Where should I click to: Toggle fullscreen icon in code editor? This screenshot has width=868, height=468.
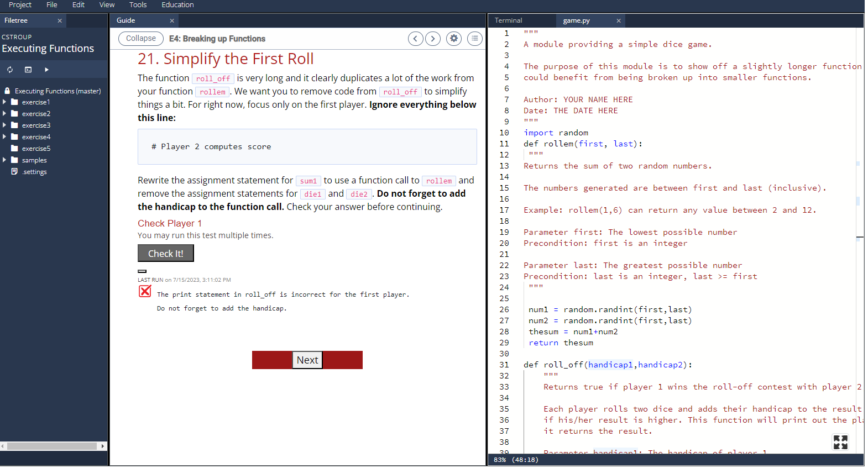pos(840,442)
